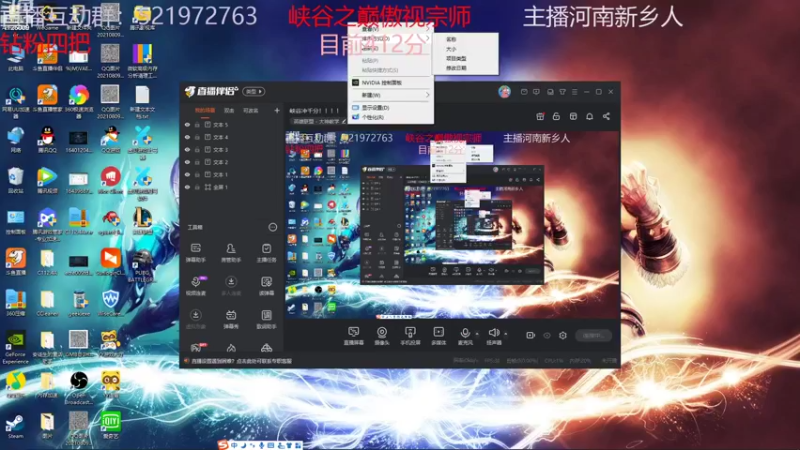
Task: Click the bottom stream settings help notice
Action: 238,361
